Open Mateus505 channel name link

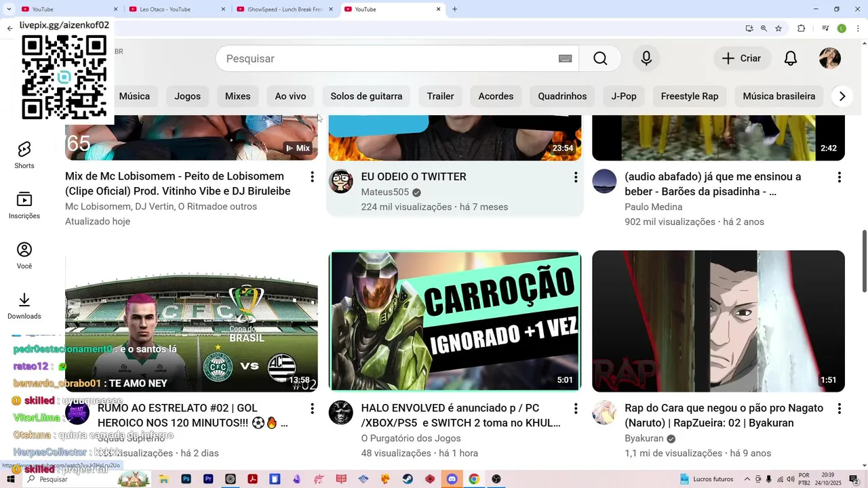point(385,192)
